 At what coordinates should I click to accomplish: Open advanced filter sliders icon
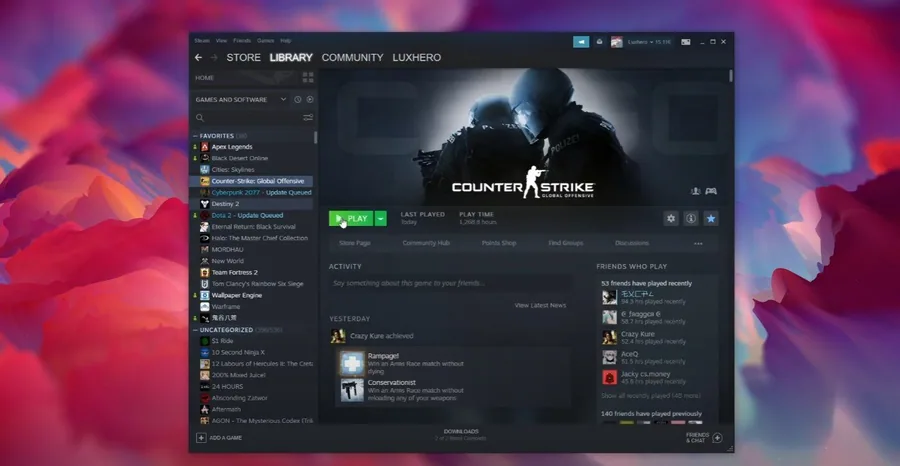308,118
